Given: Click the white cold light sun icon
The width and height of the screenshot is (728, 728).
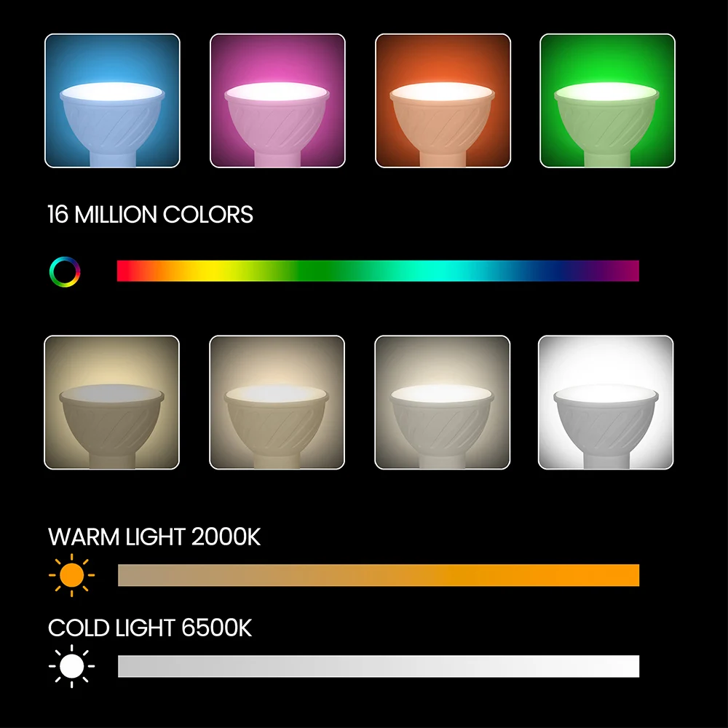Looking at the screenshot, I should tap(71, 666).
